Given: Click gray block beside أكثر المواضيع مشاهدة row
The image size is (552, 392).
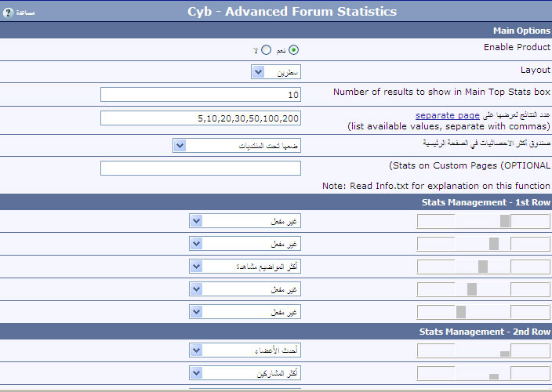Looking at the screenshot, I should tap(483, 267).
